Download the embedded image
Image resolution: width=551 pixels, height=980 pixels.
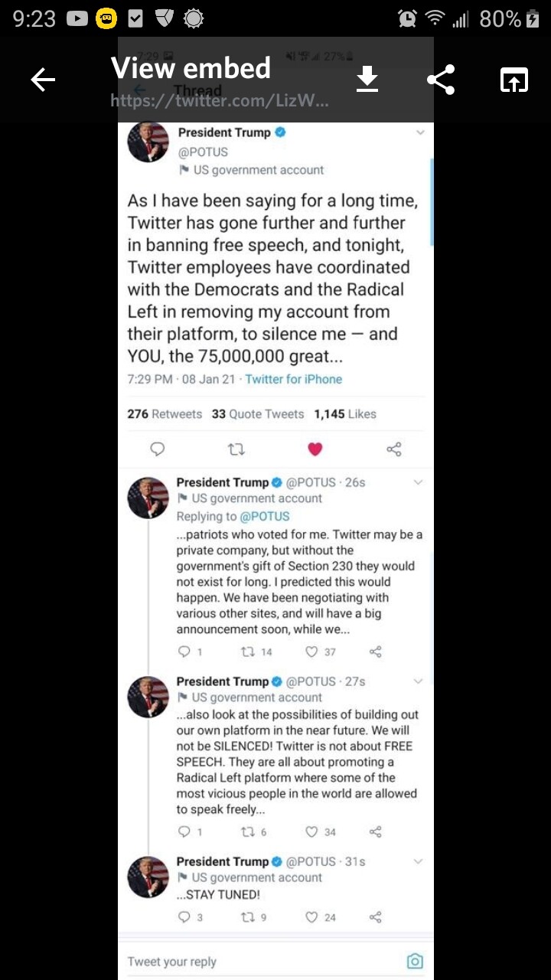367,80
